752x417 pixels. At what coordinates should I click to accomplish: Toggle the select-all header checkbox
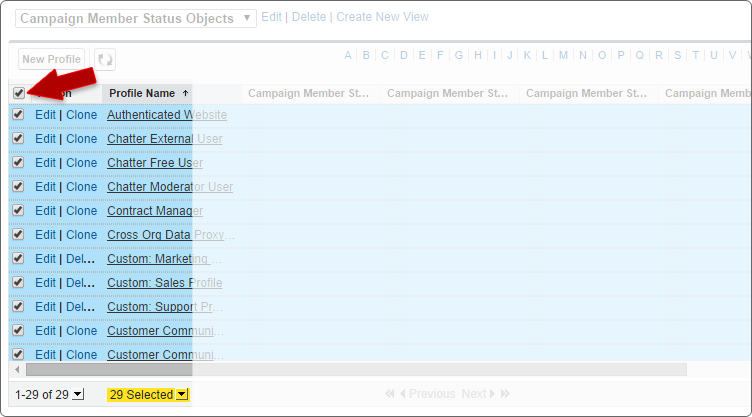(x=19, y=93)
